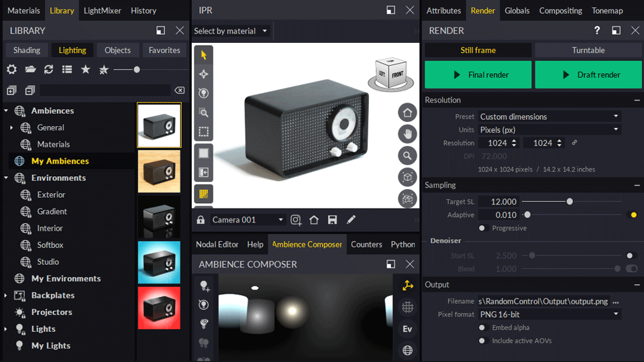The height and width of the screenshot is (362, 644).
Task: Open the Pixel format PNG 16-bit dropdown
Action: (x=549, y=314)
